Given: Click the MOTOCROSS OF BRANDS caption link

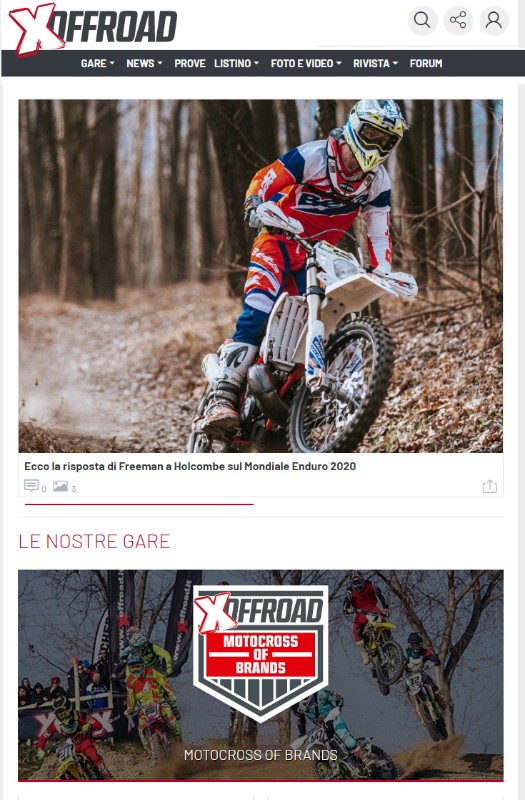Looking at the screenshot, I should pyautogui.click(x=261, y=755).
